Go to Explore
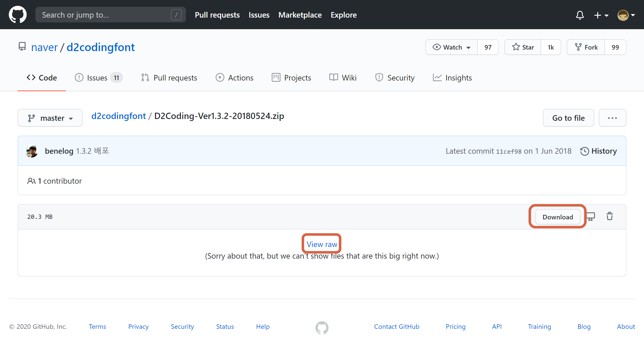This screenshot has height=362, width=644. (x=344, y=15)
